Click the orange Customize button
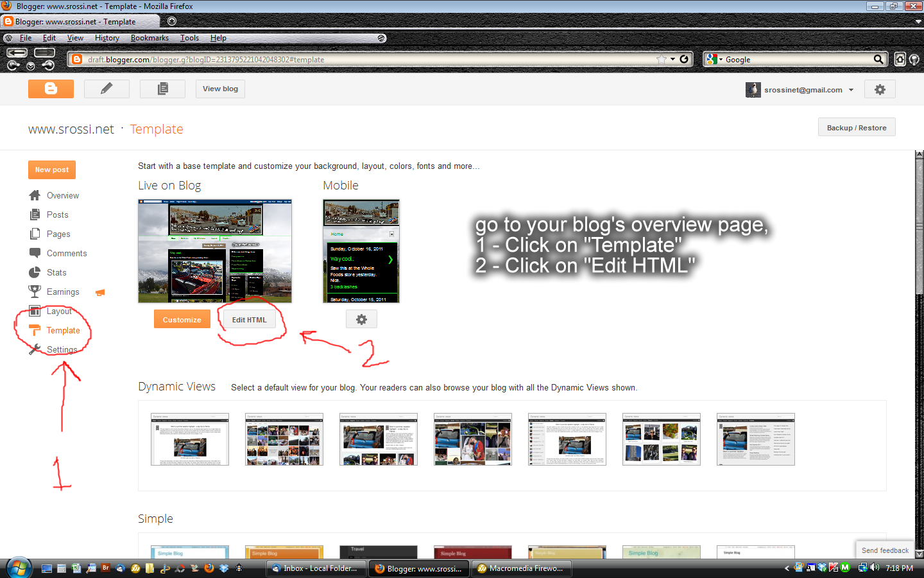The width and height of the screenshot is (924, 578). (x=182, y=319)
